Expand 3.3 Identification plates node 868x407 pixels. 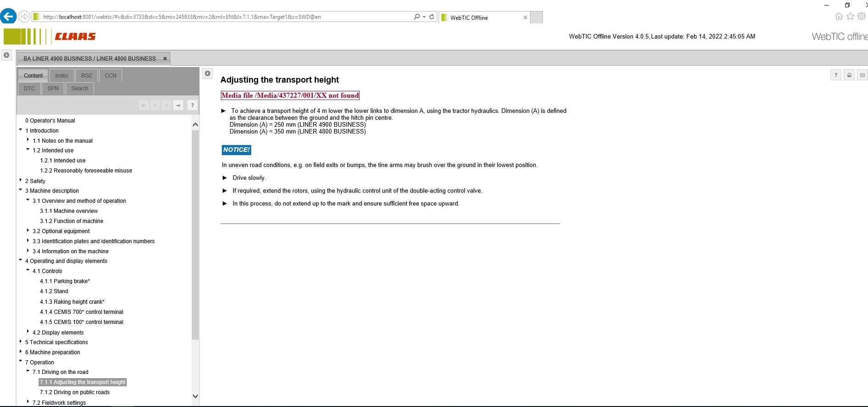point(28,240)
